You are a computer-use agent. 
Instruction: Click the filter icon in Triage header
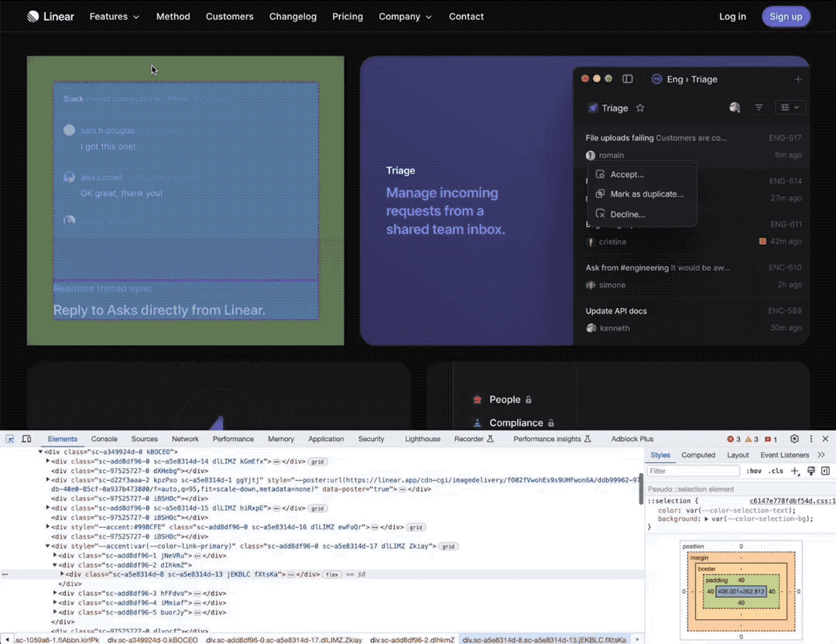(759, 108)
